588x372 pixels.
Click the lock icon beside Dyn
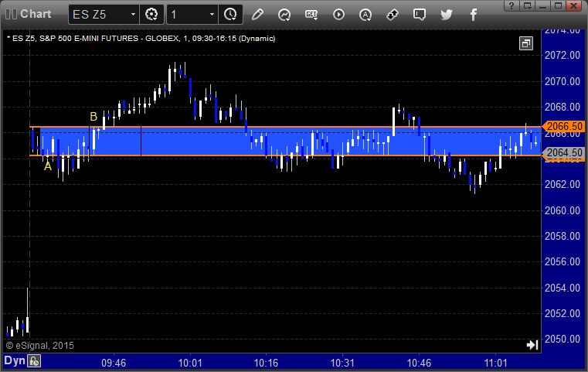point(34,361)
